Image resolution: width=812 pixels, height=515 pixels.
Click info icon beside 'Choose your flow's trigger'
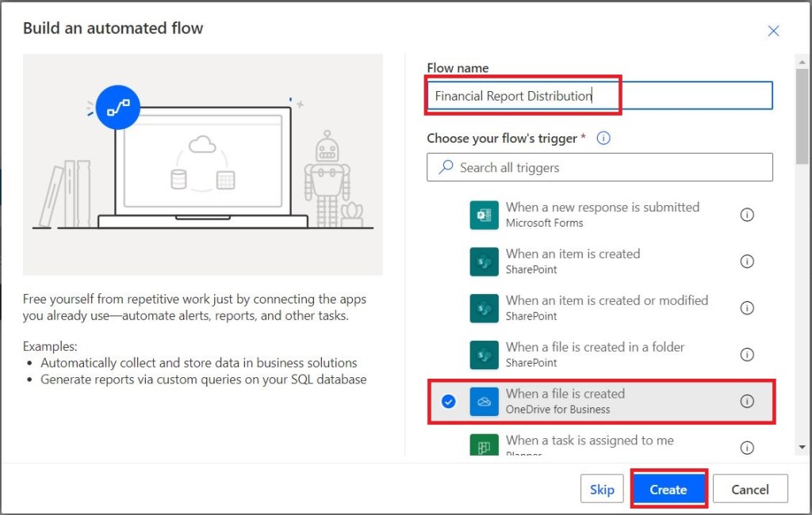pos(603,139)
